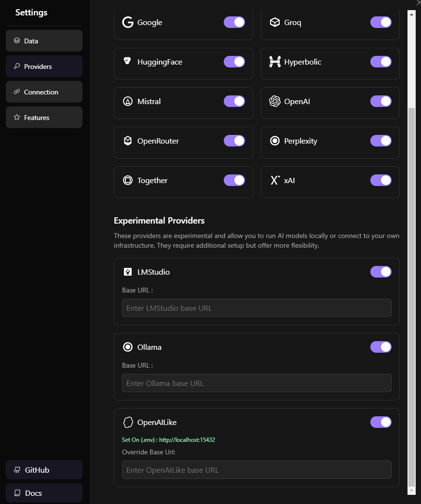Click the LMStudio logo icon

tap(128, 272)
